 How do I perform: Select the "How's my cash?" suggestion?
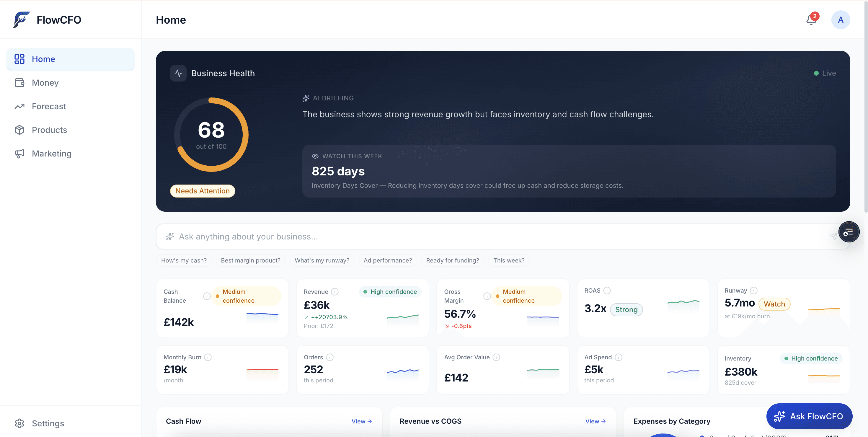(184, 260)
